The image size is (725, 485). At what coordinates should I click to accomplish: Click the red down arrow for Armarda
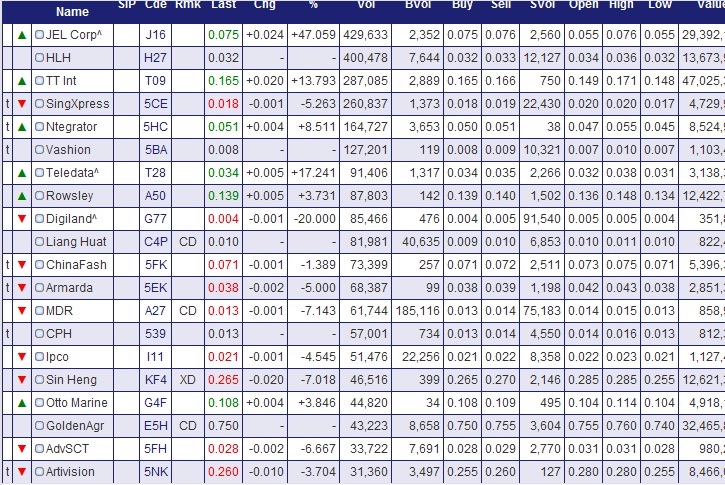[22, 288]
